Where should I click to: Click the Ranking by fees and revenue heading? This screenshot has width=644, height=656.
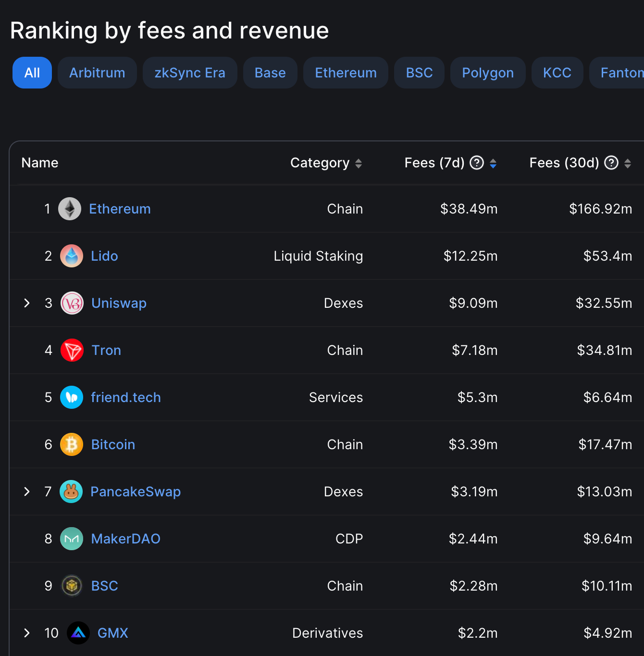pyautogui.click(x=170, y=31)
